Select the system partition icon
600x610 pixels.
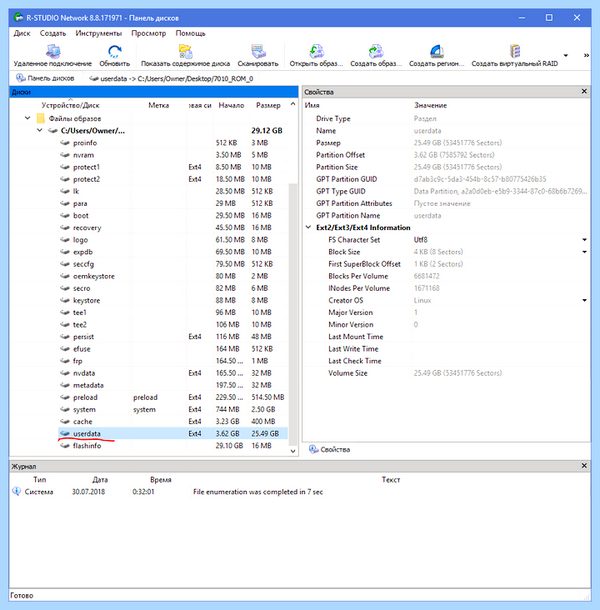coord(65,409)
